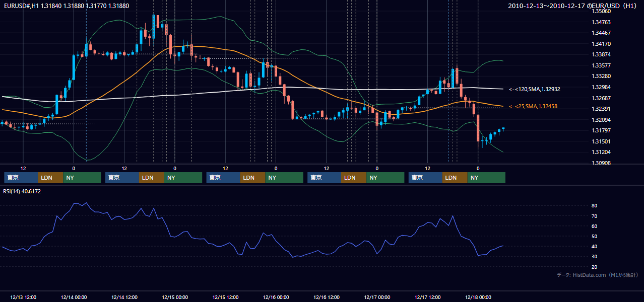This screenshot has height=302, width=644.
Task: Click the 12/17 00:00 time label
Action: point(377,297)
